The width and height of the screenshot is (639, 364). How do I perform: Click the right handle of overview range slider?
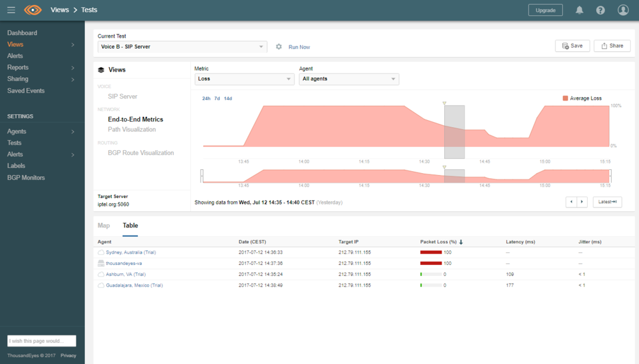coord(610,176)
